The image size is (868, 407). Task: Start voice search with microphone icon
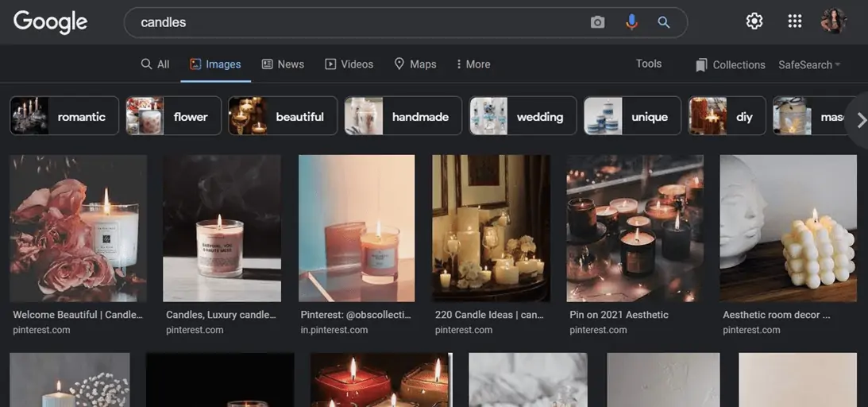[x=631, y=22]
